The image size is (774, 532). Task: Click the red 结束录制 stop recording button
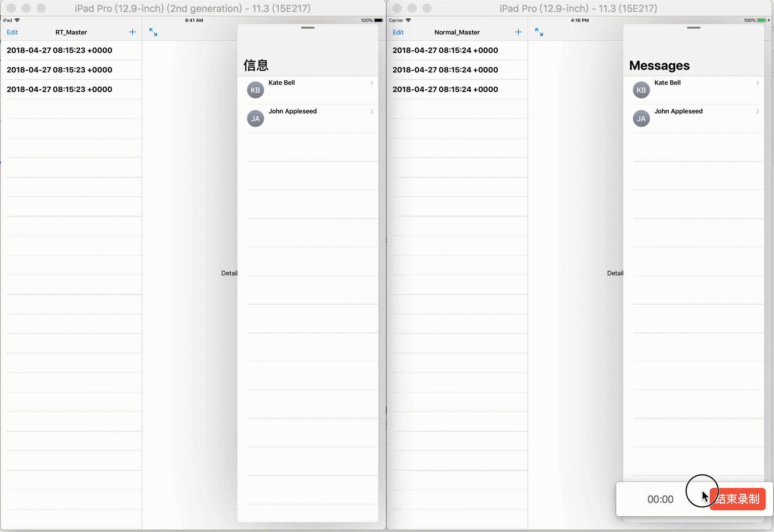(x=738, y=499)
